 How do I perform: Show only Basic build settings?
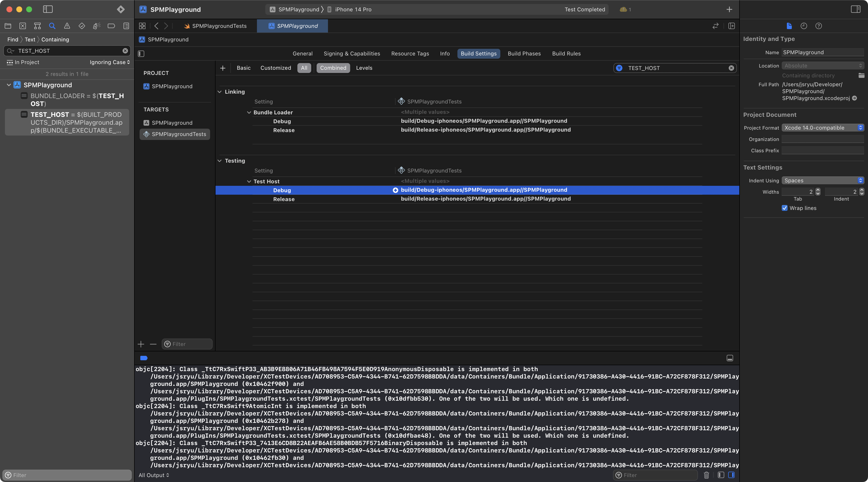(244, 68)
